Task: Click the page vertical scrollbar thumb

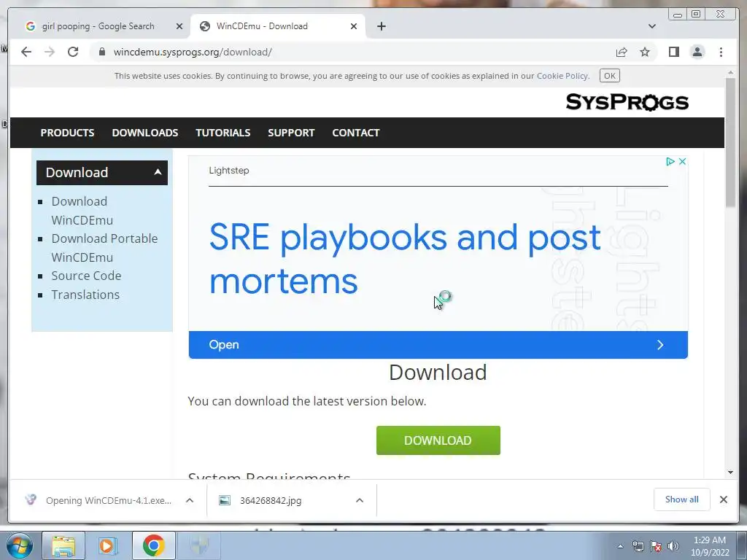Action: click(x=730, y=142)
